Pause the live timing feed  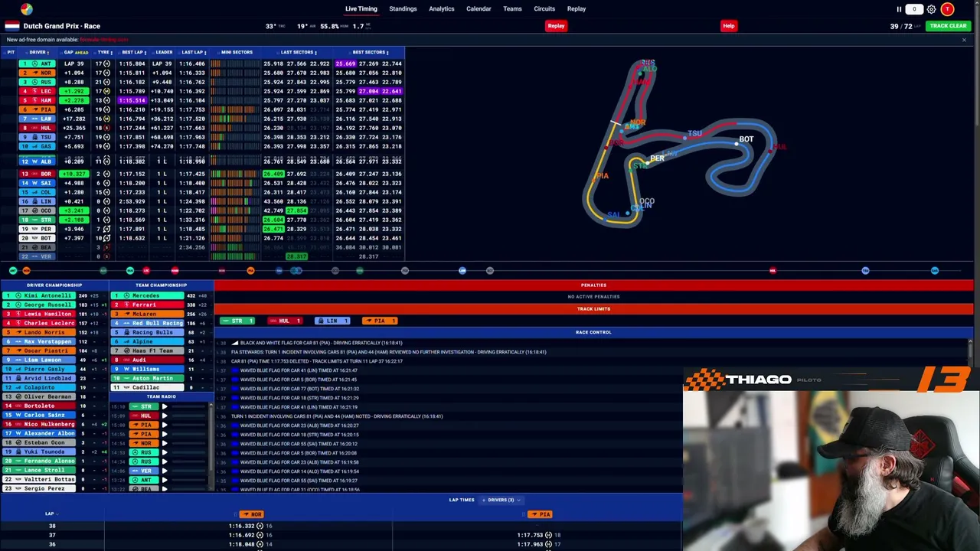point(899,9)
